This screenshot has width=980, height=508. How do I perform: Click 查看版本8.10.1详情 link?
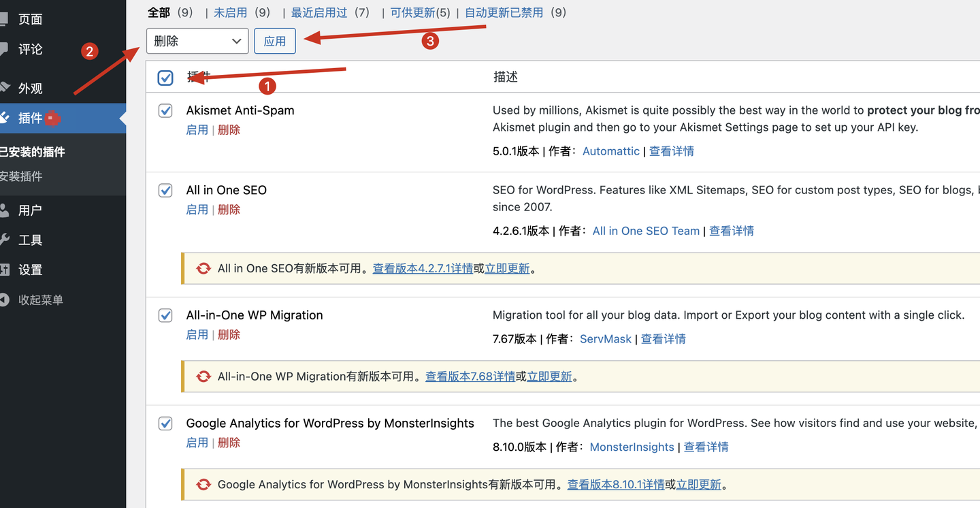(x=616, y=484)
